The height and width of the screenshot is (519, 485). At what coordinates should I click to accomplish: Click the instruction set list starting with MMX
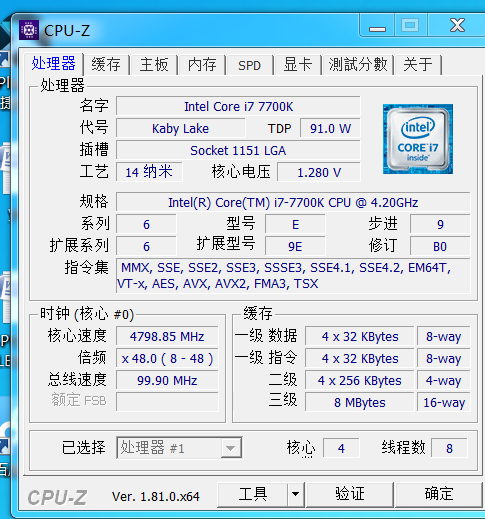point(293,276)
